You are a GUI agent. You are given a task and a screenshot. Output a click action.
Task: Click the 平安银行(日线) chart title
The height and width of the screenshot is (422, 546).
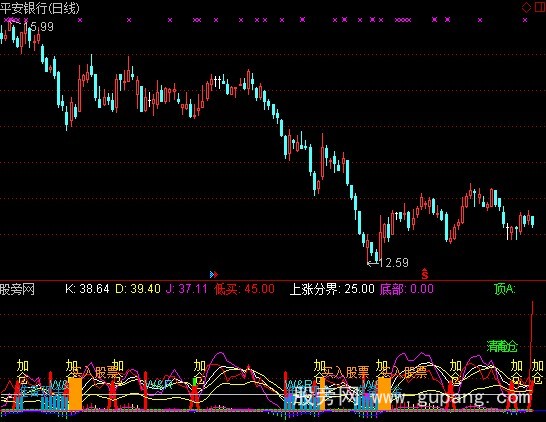[x=40, y=8]
